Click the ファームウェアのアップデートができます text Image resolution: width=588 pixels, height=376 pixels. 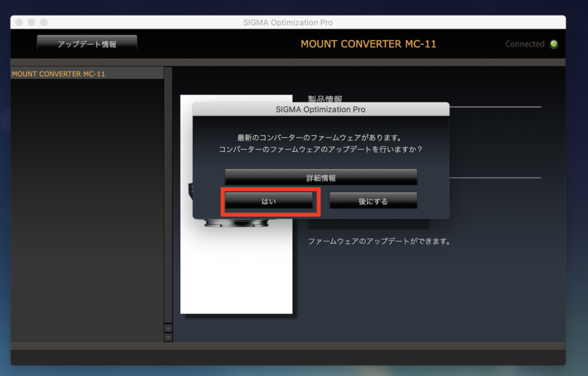coord(379,241)
